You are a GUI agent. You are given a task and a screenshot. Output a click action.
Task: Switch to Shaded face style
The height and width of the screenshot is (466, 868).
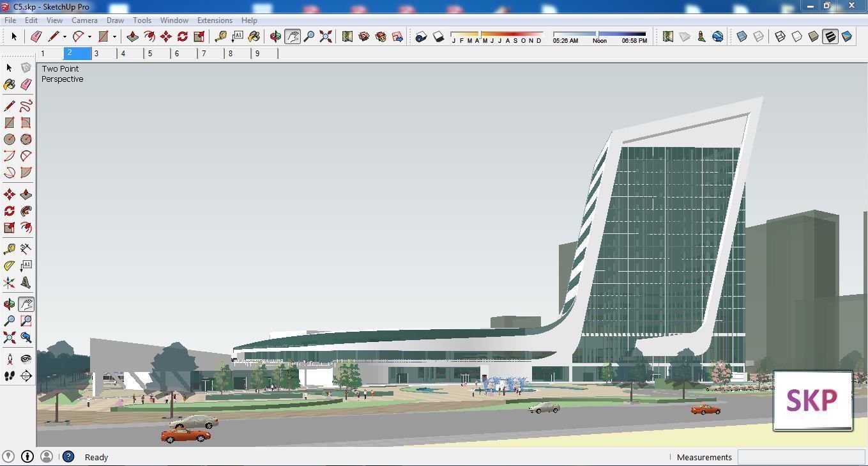pos(814,36)
